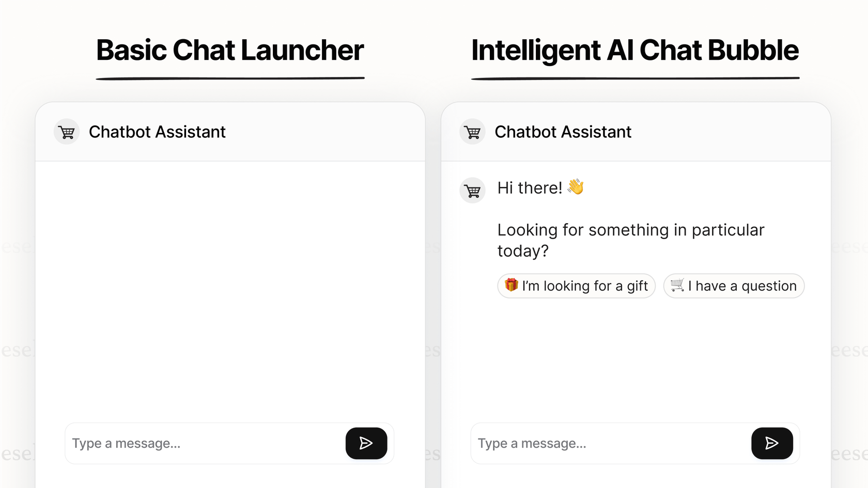The image size is (868, 488).
Task: Click the gift emoji on the gift quick reply
Action: tap(511, 286)
